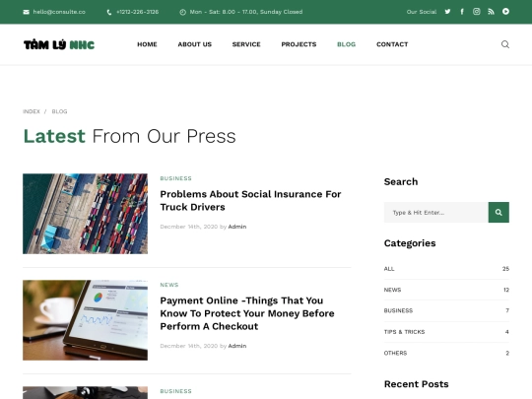
Task: Click the clock opening-hours icon
Action: tap(182, 12)
